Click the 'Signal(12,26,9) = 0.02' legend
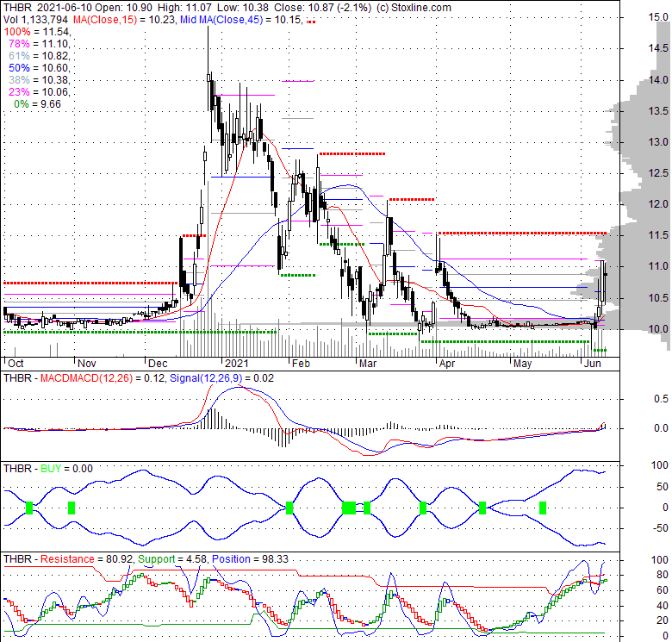This screenshot has width=672, height=642. 222,378
